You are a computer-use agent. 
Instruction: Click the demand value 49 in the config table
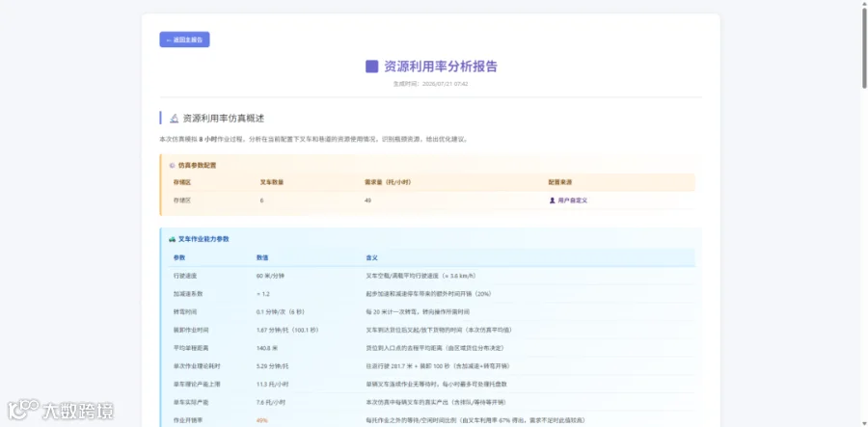(367, 200)
